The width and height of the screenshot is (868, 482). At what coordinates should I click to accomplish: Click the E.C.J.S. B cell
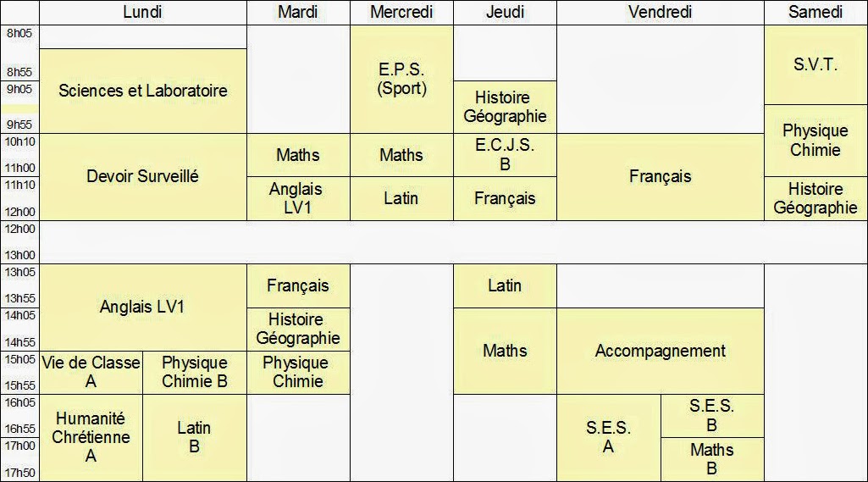[505, 154]
